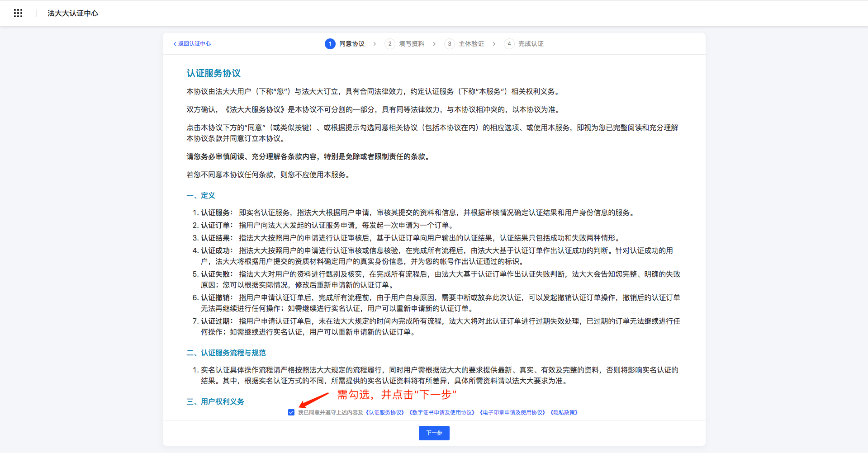Click the step 2 number circle
This screenshot has height=453, width=868.
tap(390, 44)
